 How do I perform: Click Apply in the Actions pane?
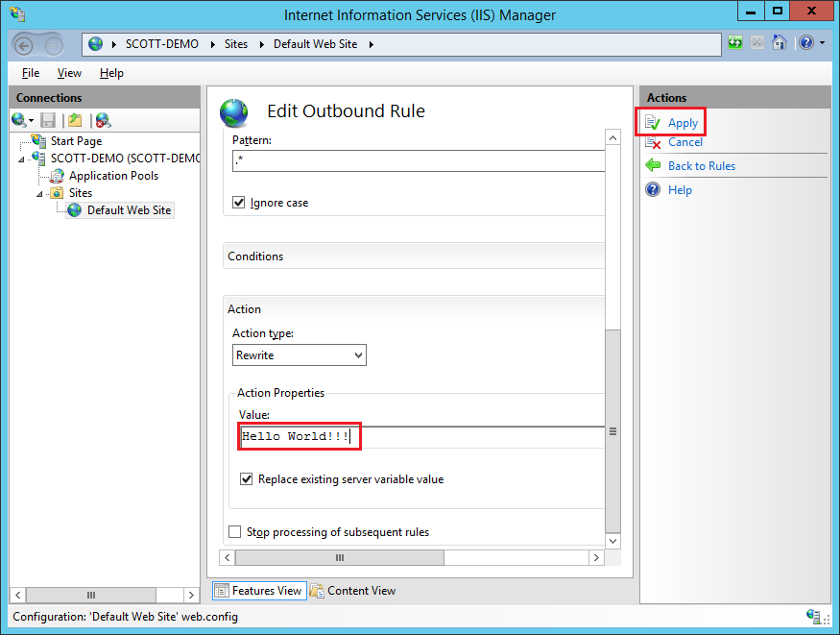683,123
